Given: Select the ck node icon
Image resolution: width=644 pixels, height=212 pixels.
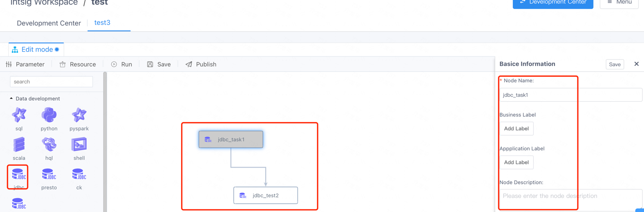Looking at the screenshot, I should point(79,175).
